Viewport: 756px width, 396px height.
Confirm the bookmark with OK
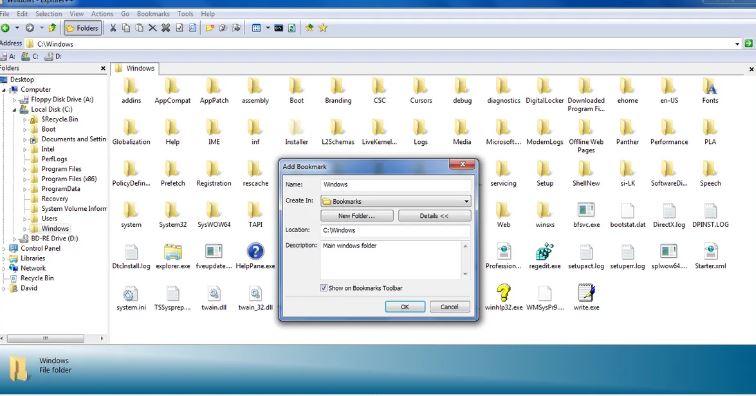point(405,307)
